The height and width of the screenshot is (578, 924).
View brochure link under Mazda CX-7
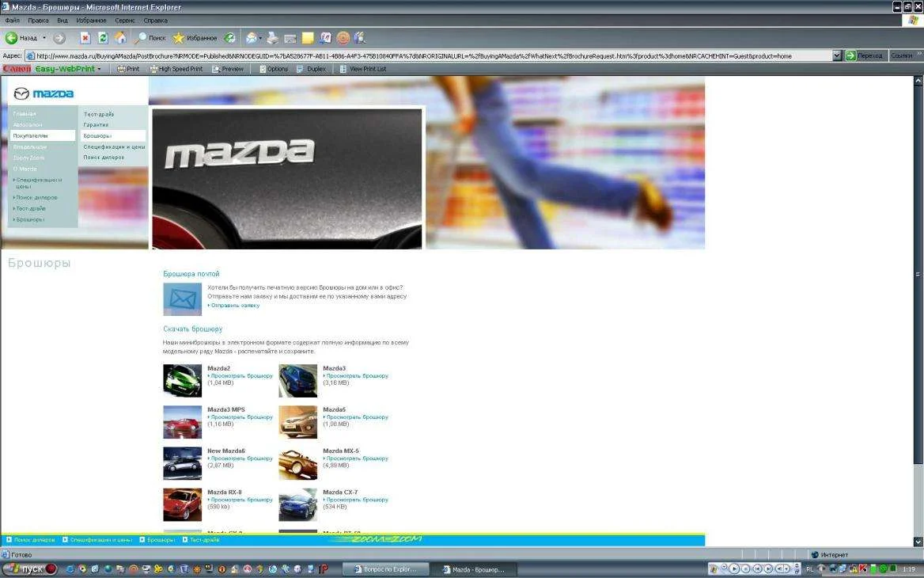point(356,500)
